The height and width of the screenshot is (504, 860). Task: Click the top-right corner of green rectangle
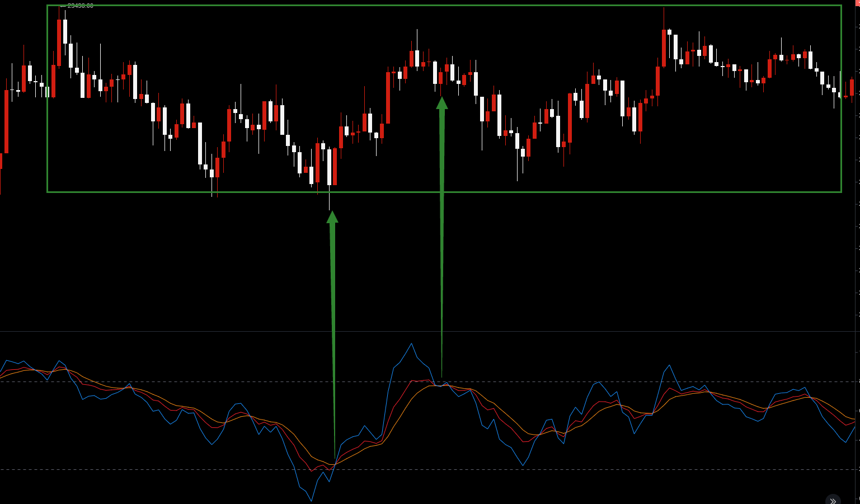click(841, 6)
